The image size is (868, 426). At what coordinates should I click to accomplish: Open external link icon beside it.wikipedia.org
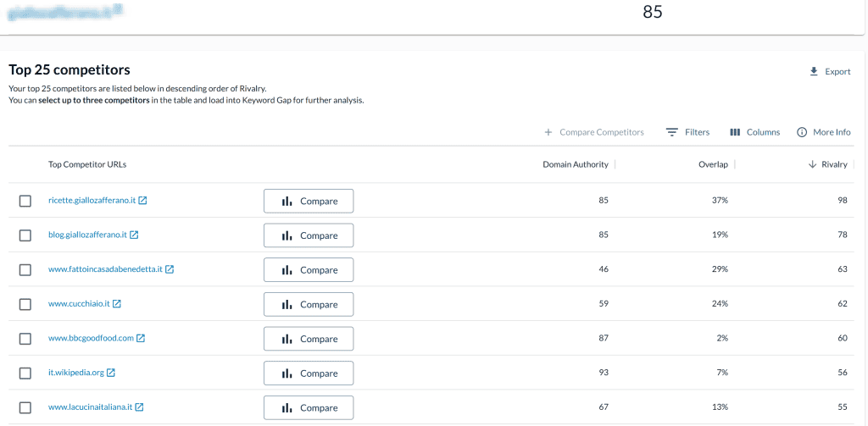click(x=111, y=373)
